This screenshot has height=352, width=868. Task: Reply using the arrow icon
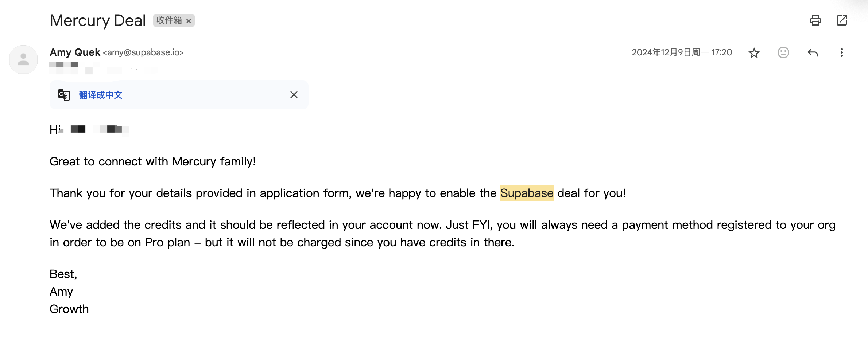click(813, 53)
